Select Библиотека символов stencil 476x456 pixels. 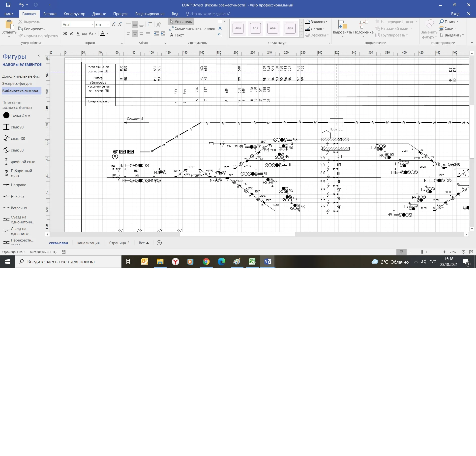(22, 91)
